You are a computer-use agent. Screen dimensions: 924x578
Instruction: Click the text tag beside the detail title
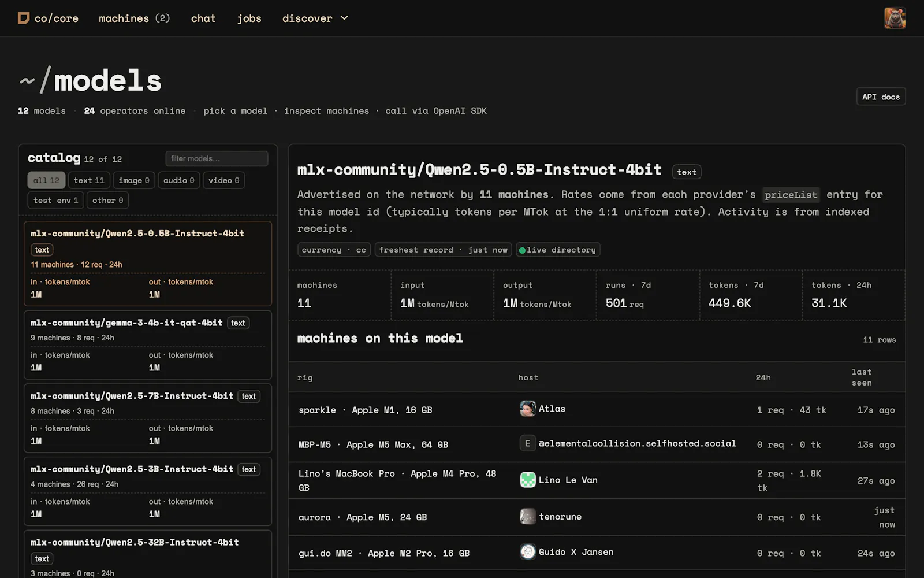686,172
